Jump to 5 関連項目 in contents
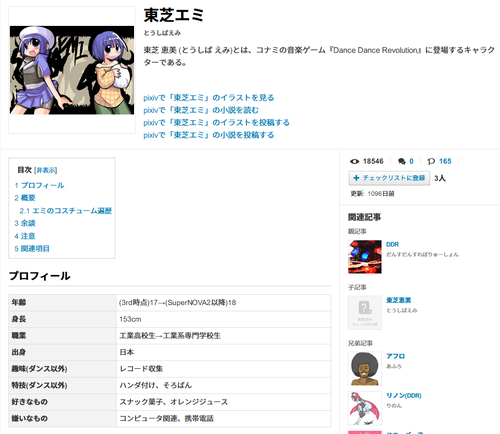500x434 pixels. point(32,249)
